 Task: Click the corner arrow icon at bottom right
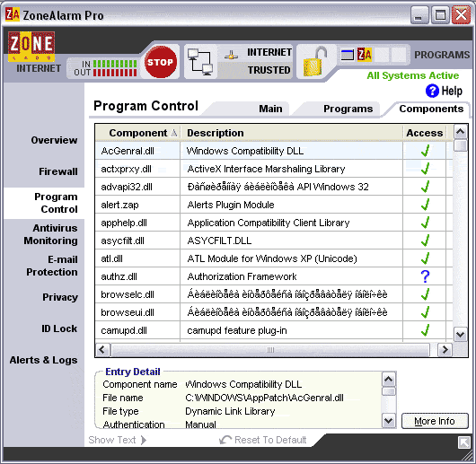click(x=463, y=442)
